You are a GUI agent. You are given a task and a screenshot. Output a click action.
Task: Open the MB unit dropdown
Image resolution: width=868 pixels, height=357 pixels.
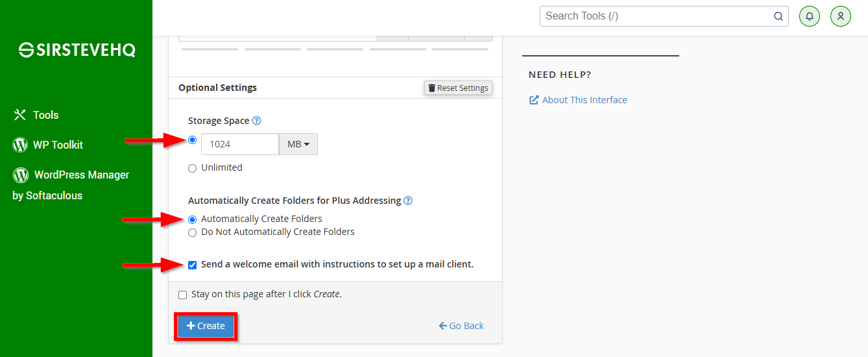click(298, 144)
